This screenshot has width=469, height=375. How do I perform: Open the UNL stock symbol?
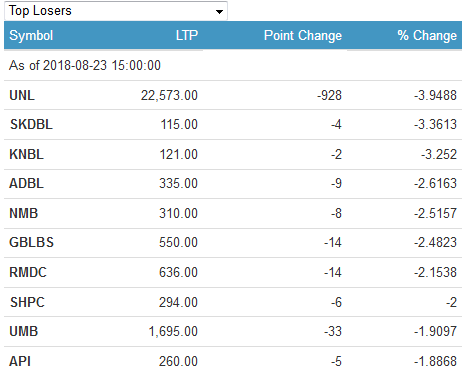pyautogui.click(x=22, y=95)
